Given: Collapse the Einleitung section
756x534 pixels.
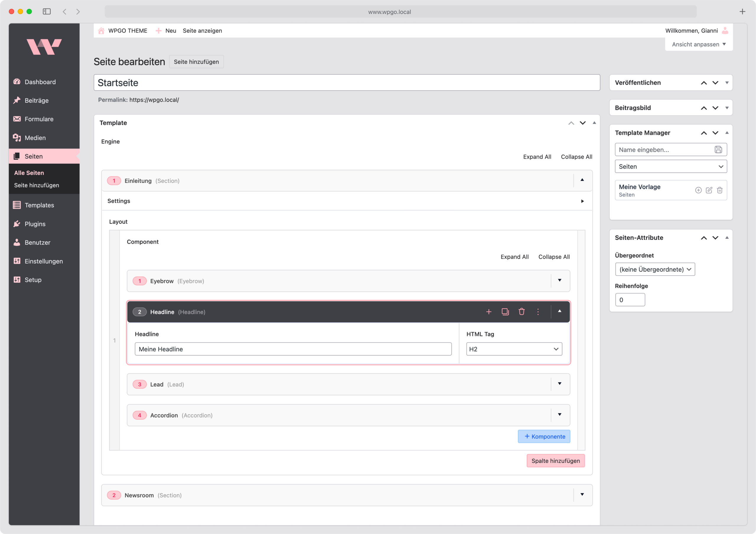Looking at the screenshot, I should [x=582, y=180].
